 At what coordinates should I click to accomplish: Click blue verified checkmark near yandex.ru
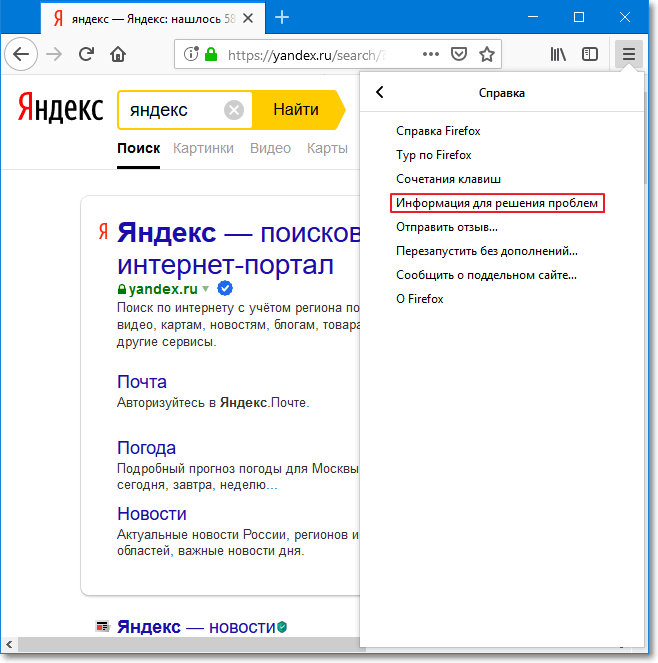(225, 288)
